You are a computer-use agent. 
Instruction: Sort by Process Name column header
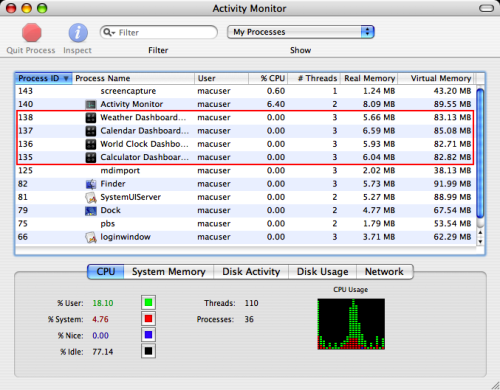(x=133, y=78)
